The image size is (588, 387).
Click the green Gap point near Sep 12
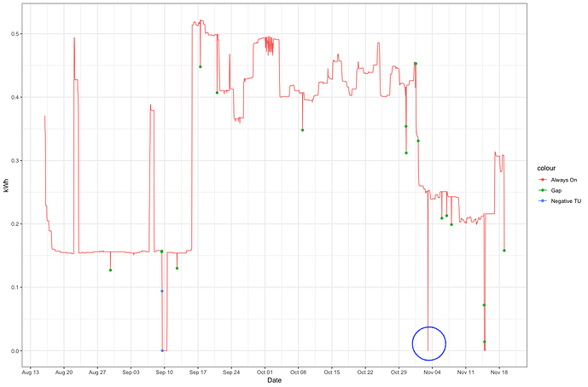click(177, 269)
